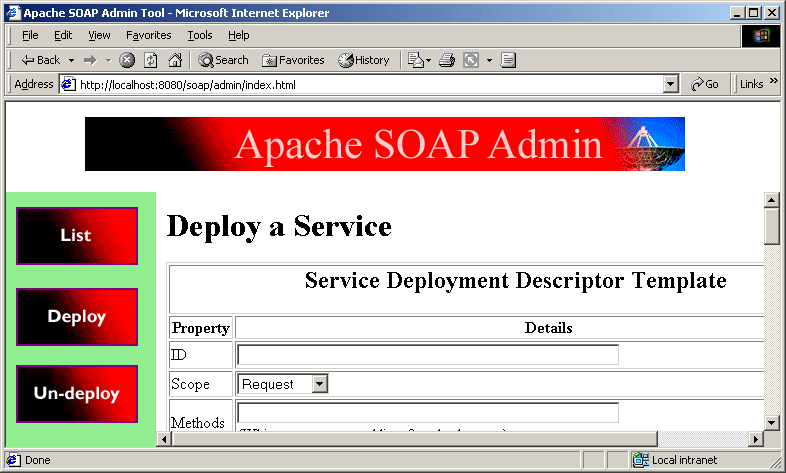Screen dimensions: 786x473
Task: Click the page icon in the address bar
Action: point(68,84)
